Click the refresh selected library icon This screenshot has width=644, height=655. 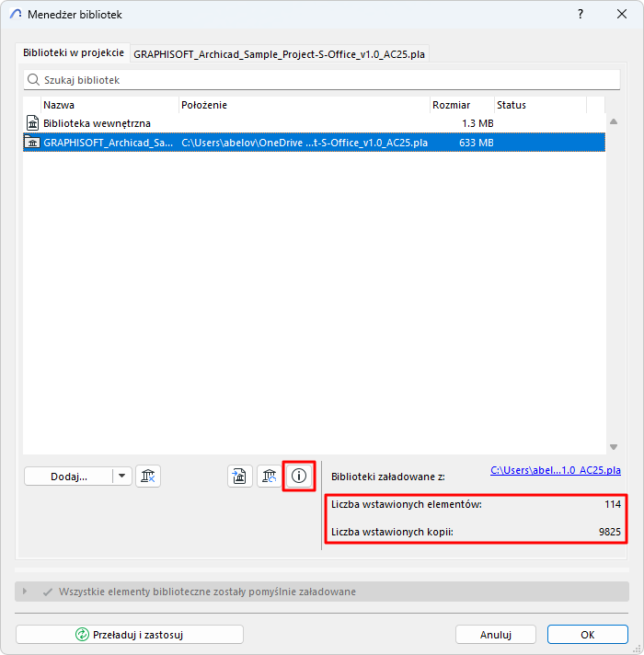pyautogui.click(x=269, y=476)
